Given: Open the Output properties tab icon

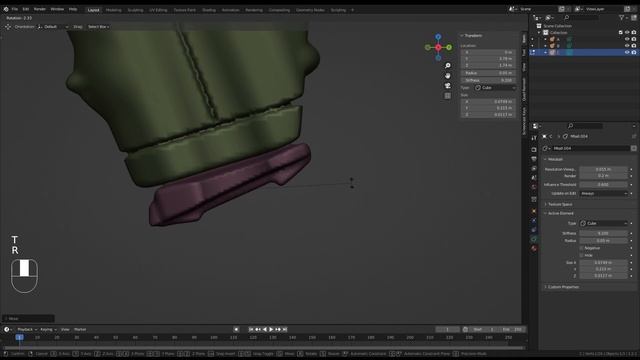Looking at the screenshot, I should [534, 159].
